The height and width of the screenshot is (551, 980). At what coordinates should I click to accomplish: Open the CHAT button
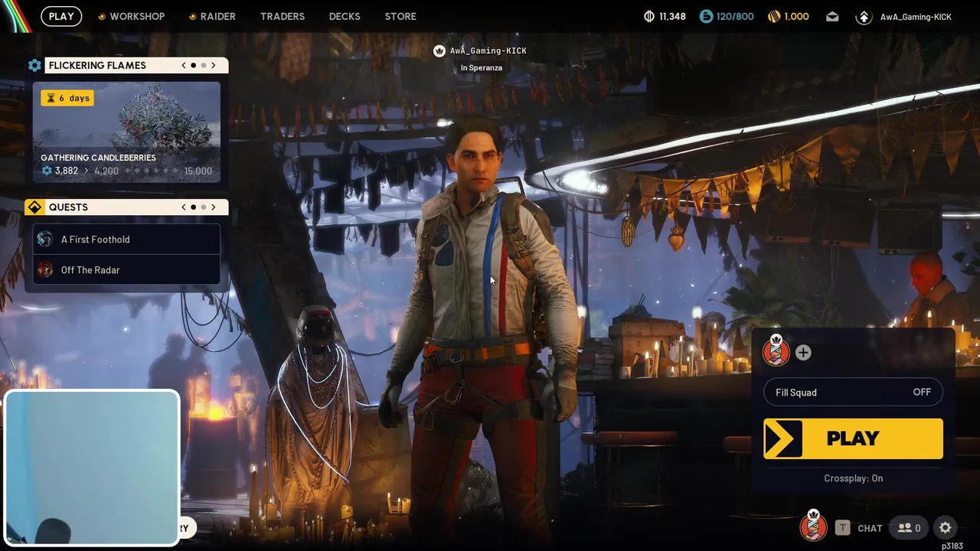870,528
